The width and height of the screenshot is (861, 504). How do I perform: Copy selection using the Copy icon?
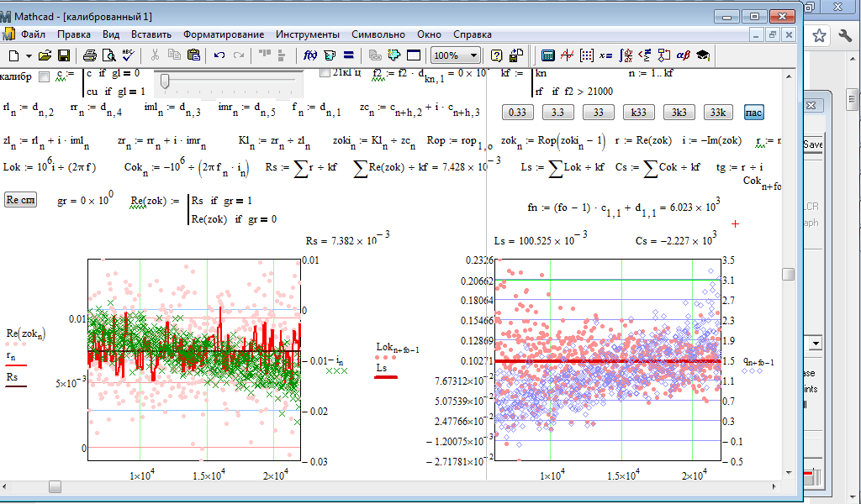coord(174,55)
